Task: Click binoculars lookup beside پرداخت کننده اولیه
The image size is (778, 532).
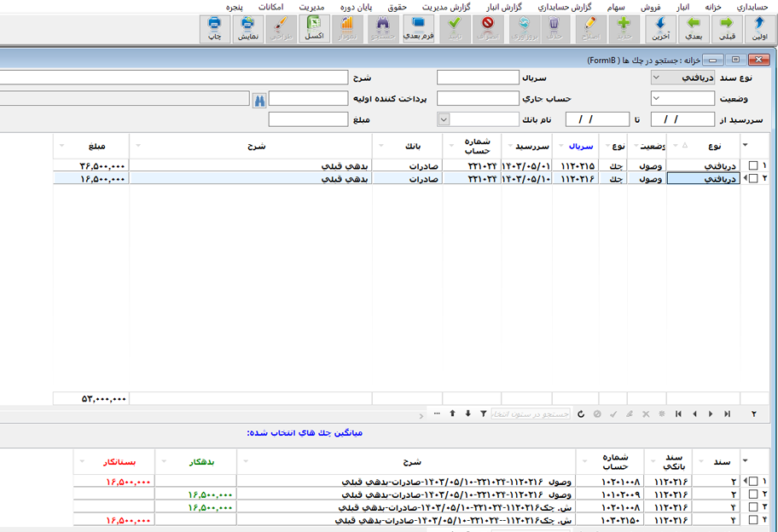Action: 259,100
